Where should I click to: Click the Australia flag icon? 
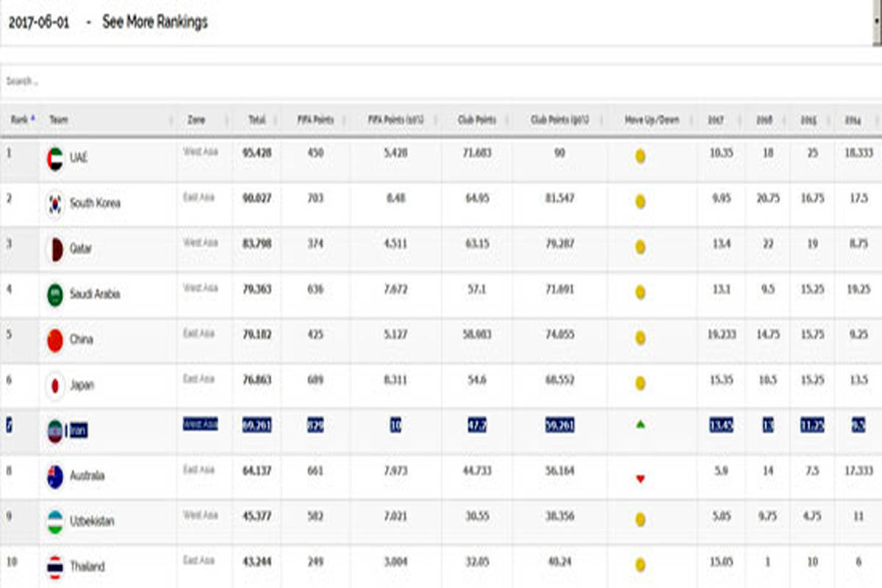click(55, 477)
